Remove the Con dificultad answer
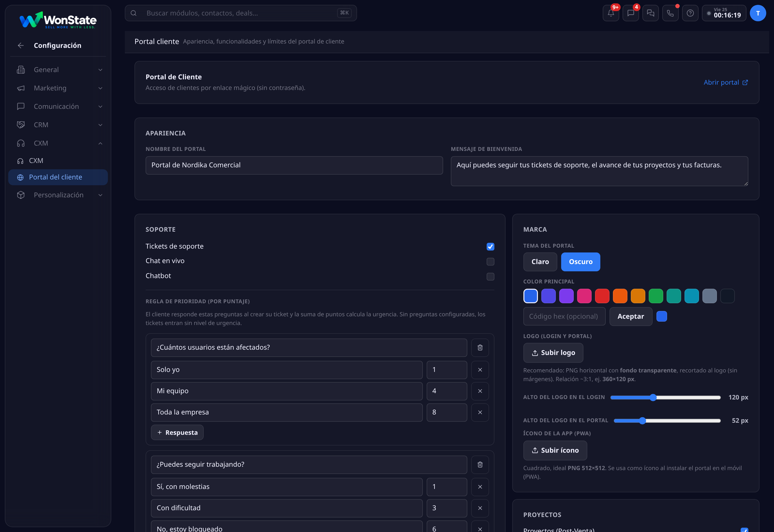774x532 pixels. click(x=480, y=508)
